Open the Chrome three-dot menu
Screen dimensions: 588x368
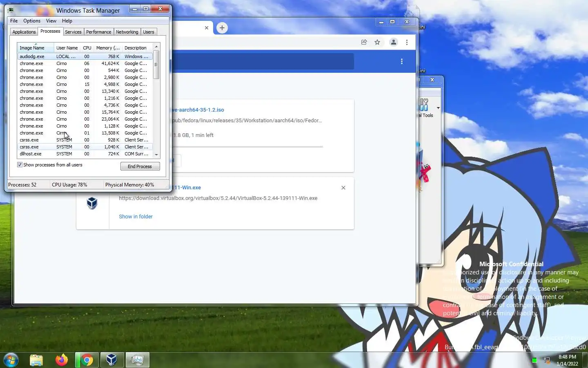[x=407, y=42]
